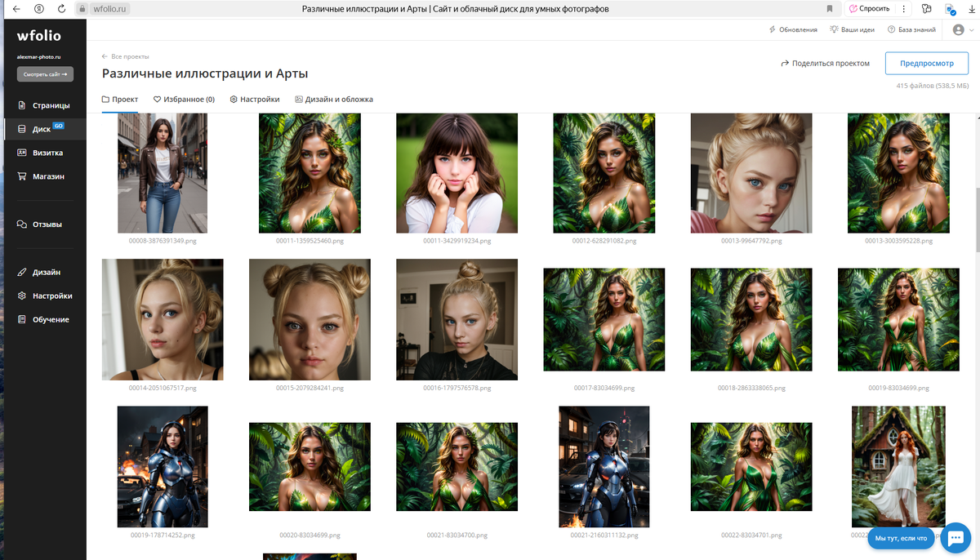Open thumbnail 00011-1359525460.png
980x560 pixels.
310,173
